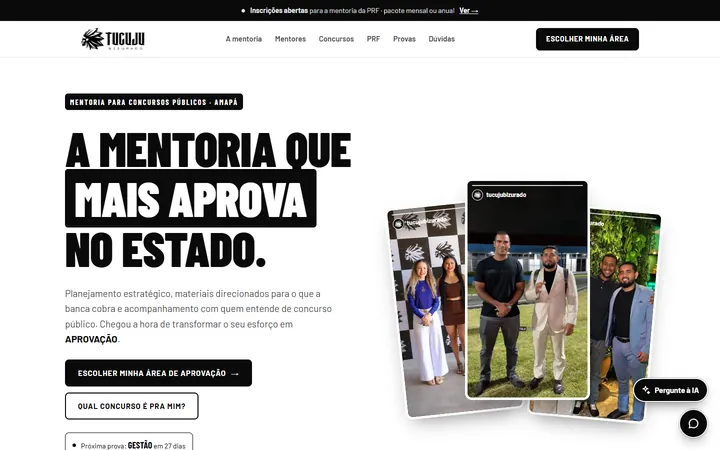Image resolution: width=720 pixels, height=450 pixels.
Task: Click the tucujubizurado profile avatar on center story
Action: [478, 195]
